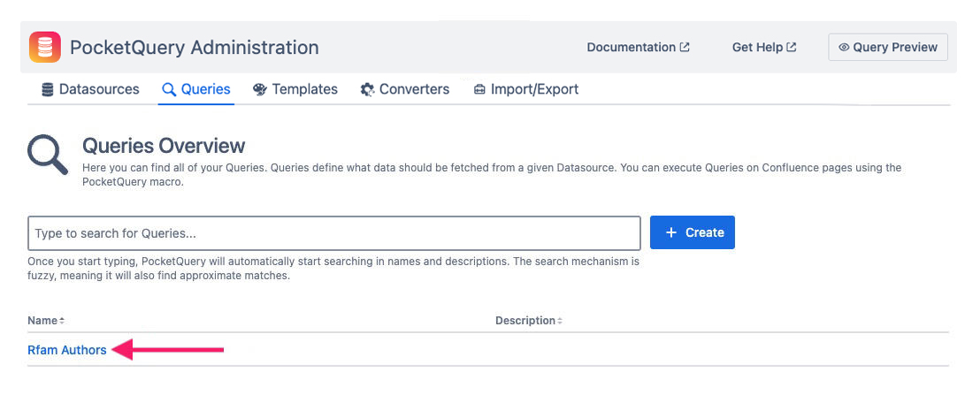The image size is (980, 395).
Task: Click the gears icon beside Converters
Action: [368, 89]
